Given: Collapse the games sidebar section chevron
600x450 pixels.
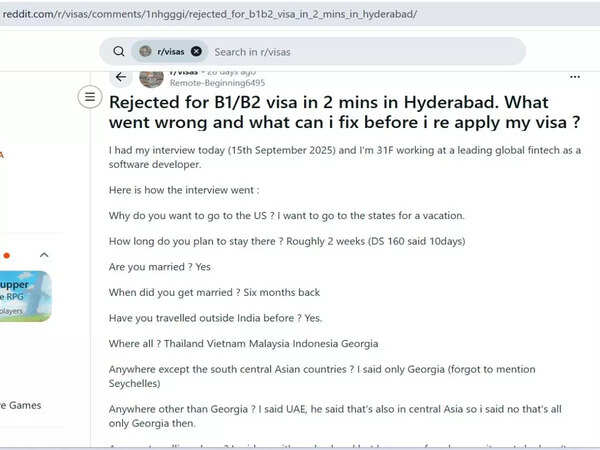Looking at the screenshot, I should pos(44,255).
